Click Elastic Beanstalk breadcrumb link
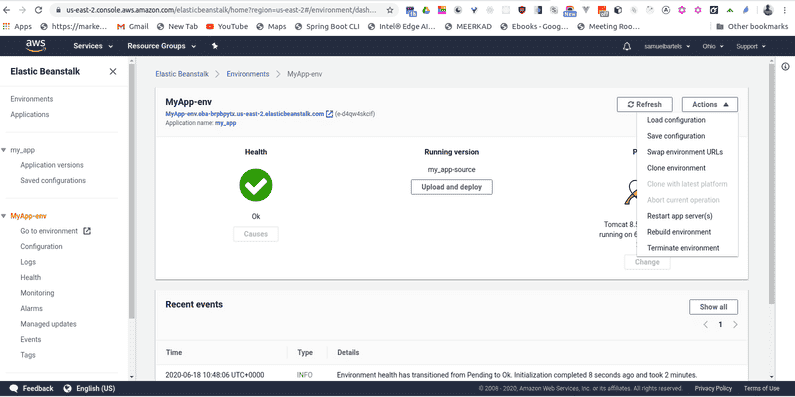Image resolution: width=795 pixels, height=397 pixels. click(182, 74)
